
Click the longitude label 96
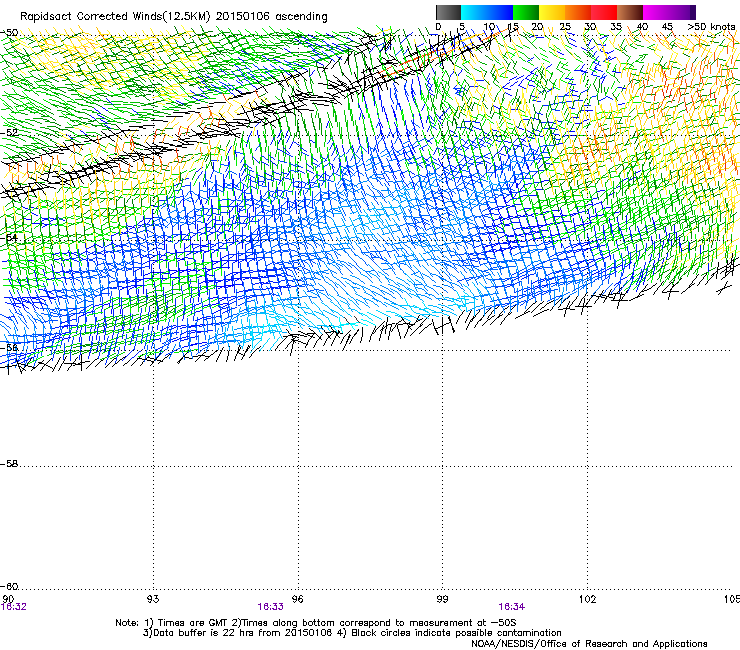(x=297, y=599)
